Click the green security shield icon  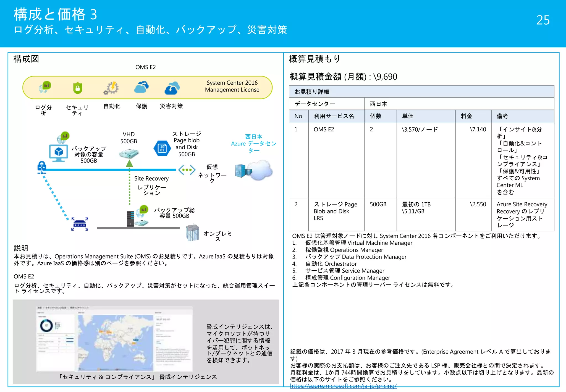coord(78,88)
